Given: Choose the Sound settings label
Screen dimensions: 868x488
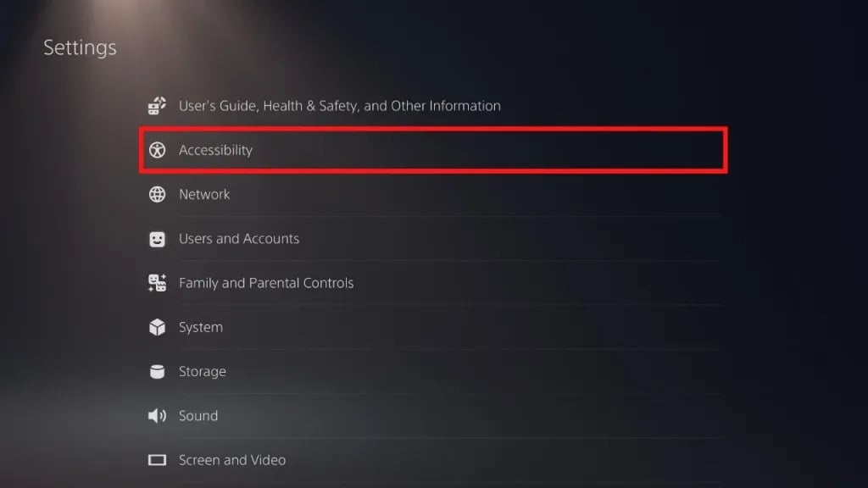Looking at the screenshot, I should [198, 416].
